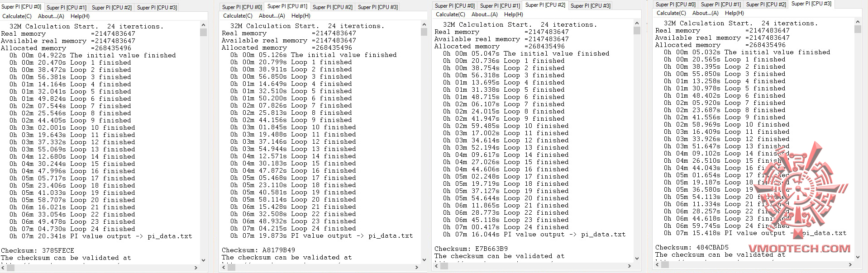Click the scroll-up arrow in the A8179B49 checksum window

coord(424,24)
